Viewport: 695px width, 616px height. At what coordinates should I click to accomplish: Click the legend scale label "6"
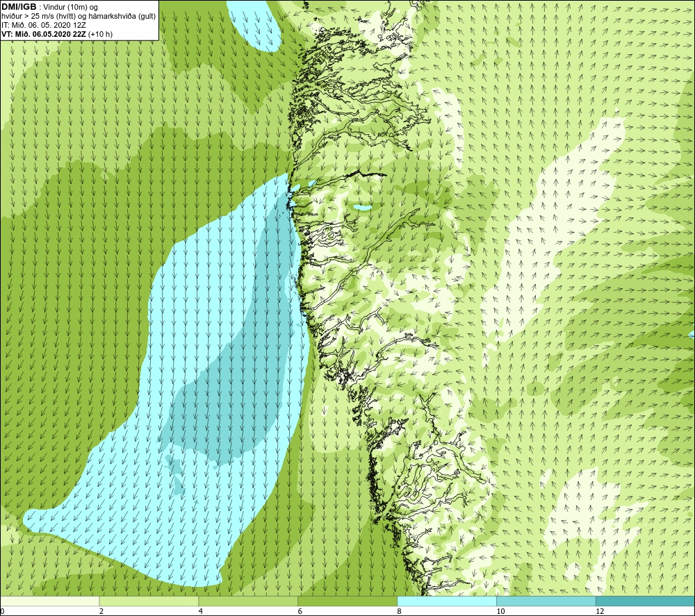[300, 611]
